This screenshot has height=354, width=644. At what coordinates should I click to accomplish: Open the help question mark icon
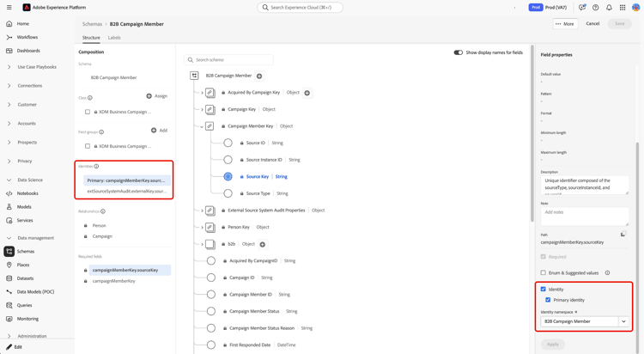[596, 8]
